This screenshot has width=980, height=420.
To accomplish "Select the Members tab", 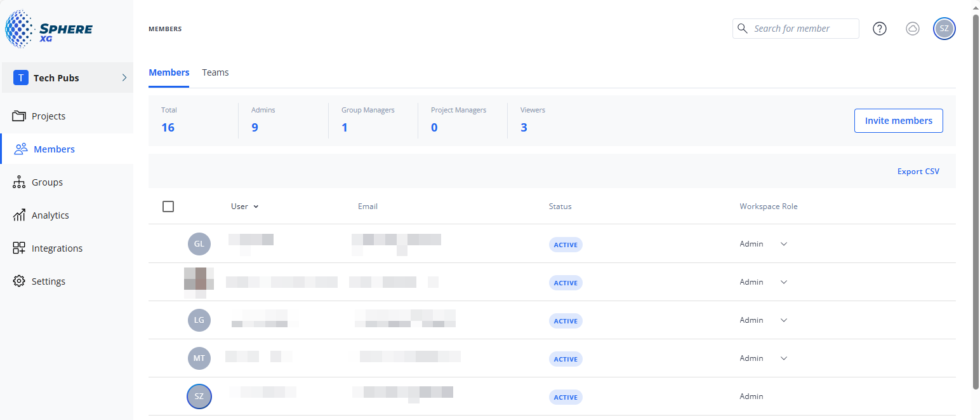I will click(169, 72).
